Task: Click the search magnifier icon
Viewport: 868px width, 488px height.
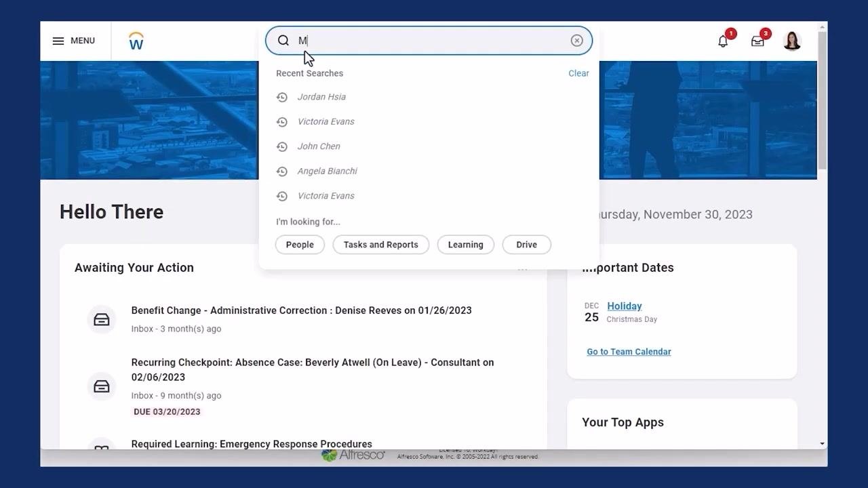Action: click(283, 41)
